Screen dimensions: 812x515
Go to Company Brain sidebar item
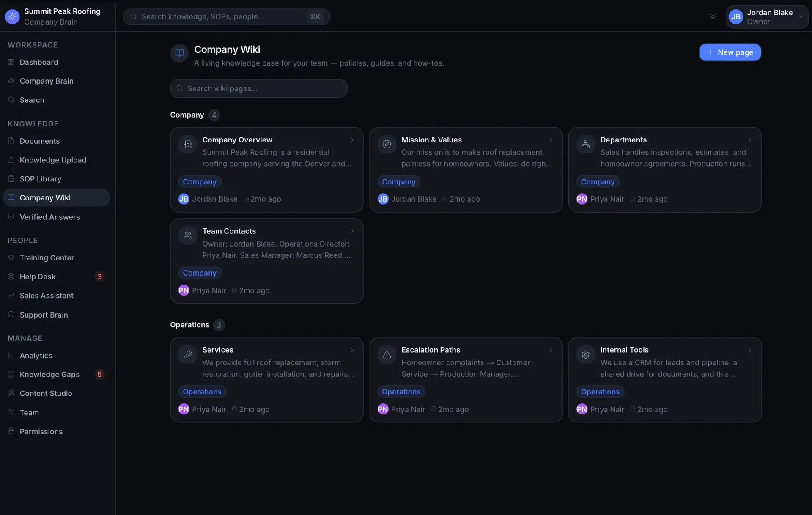(56, 81)
